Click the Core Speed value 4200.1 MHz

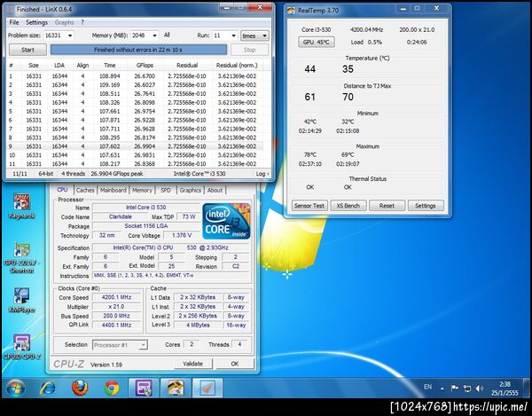(116, 297)
